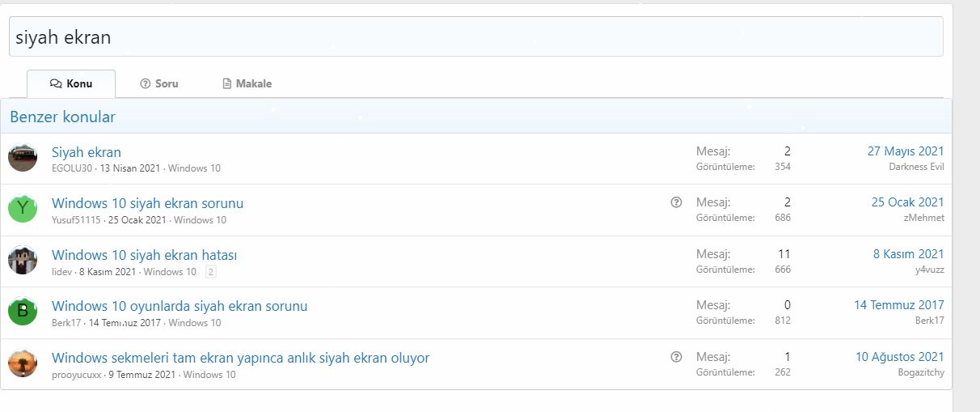Viewport: 980px width, 412px height.
Task: Switch to the Makale tab
Action: pos(247,83)
